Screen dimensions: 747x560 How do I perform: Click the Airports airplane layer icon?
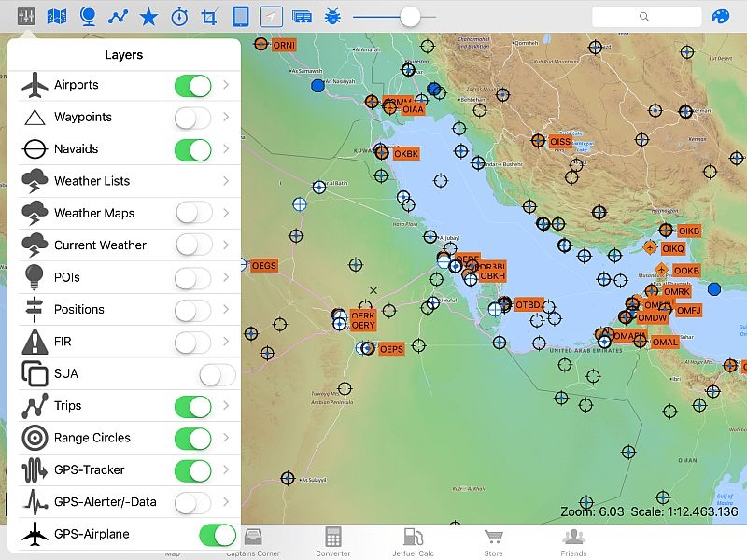pyautogui.click(x=35, y=85)
